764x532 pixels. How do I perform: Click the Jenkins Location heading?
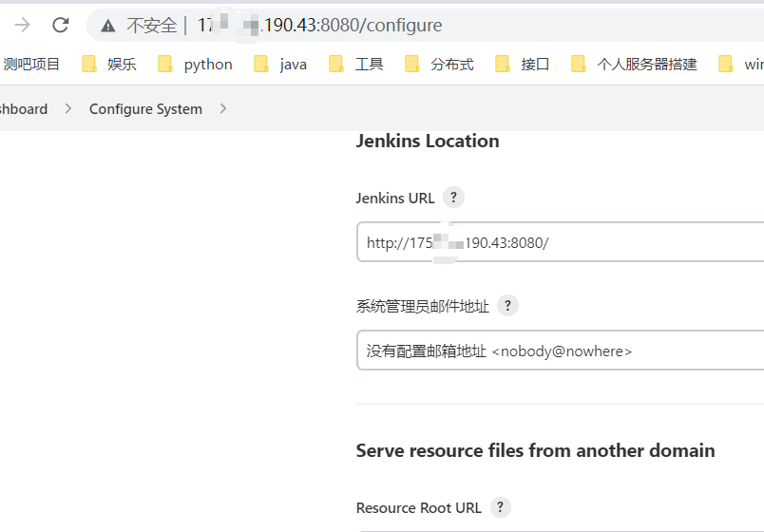pyautogui.click(x=428, y=142)
